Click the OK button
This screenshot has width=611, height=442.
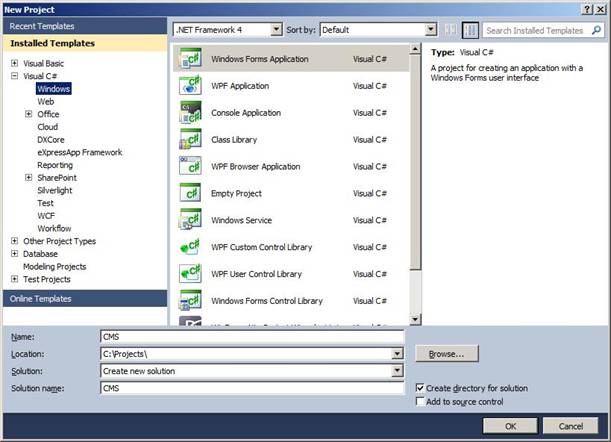click(x=510, y=426)
